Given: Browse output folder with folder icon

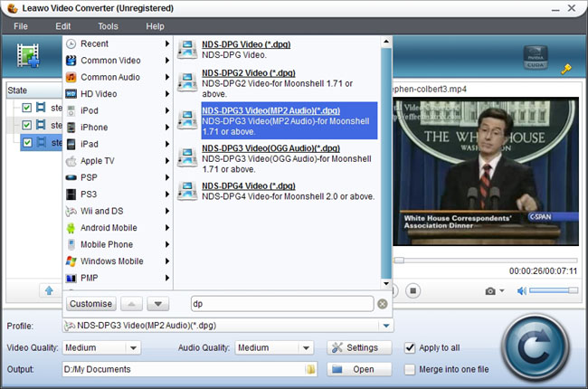Looking at the screenshot, I should pos(310,369).
